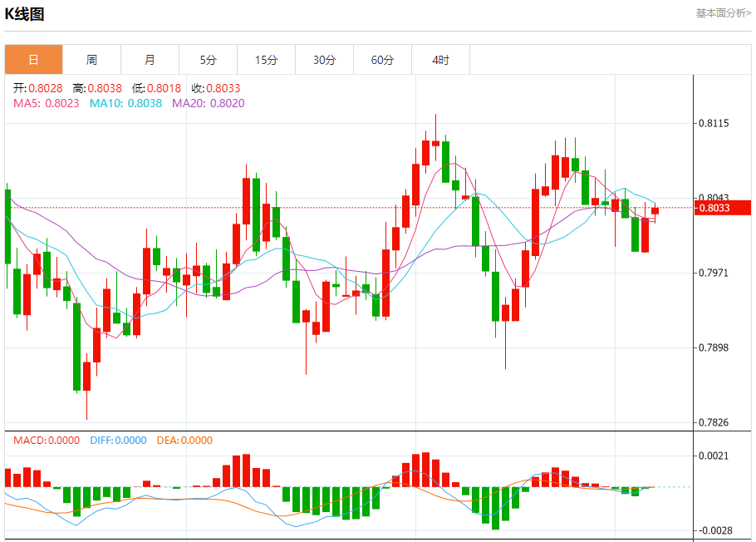The width and height of the screenshot is (756, 542).
Task: Click the 0.7826 price axis label
Action: [x=714, y=422]
